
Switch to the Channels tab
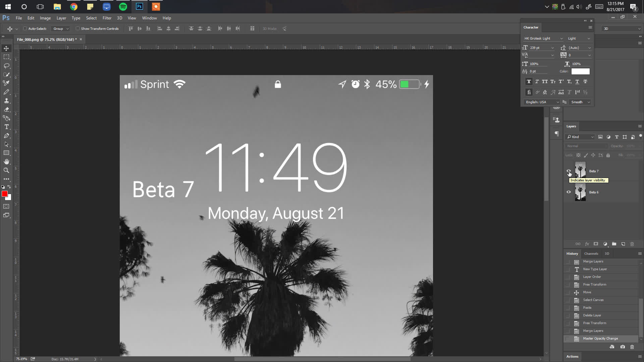point(591,254)
